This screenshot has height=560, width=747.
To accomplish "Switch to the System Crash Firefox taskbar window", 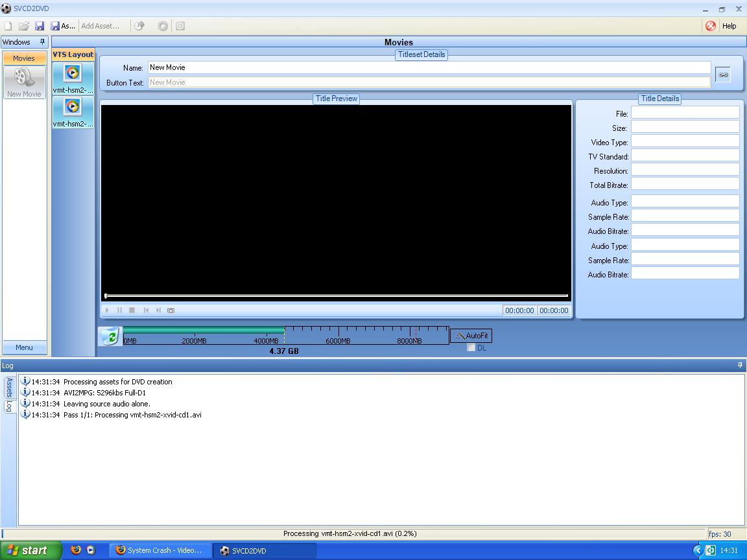I will tap(160, 550).
